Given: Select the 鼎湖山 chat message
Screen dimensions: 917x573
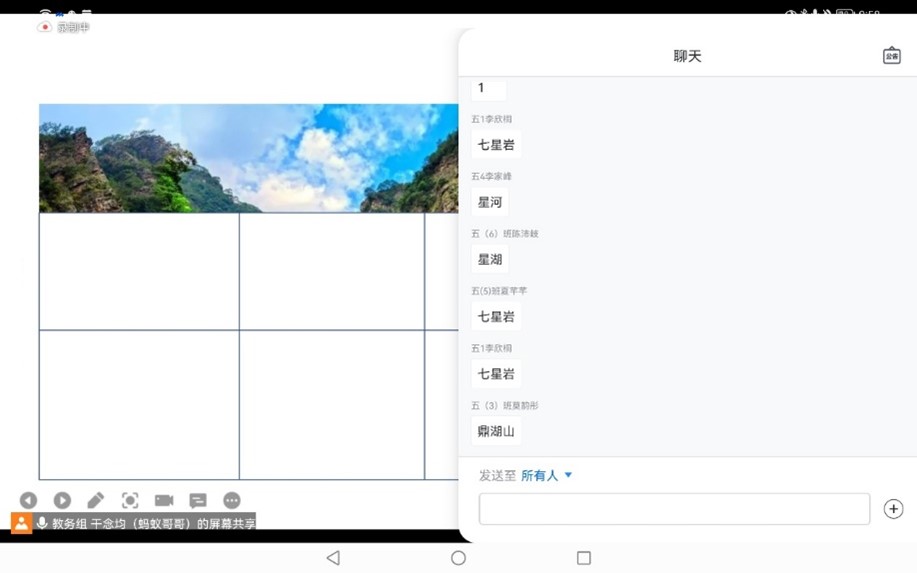Looking at the screenshot, I should pyautogui.click(x=496, y=431).
